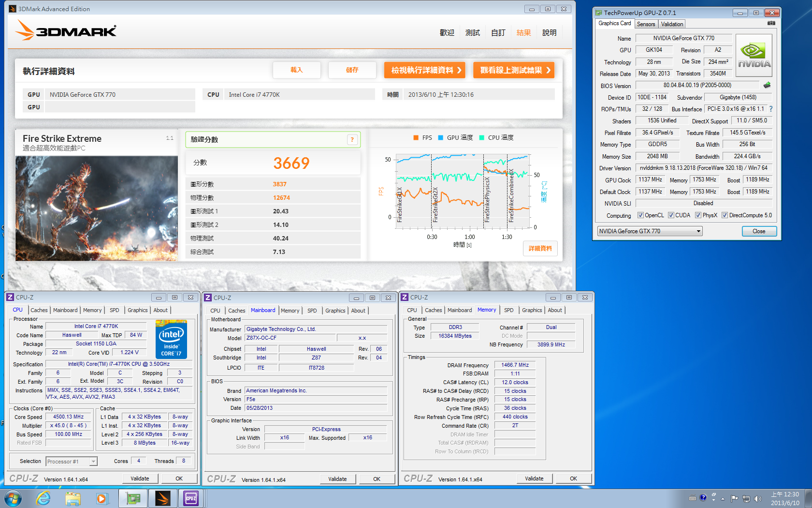Click the 3DMark title bar app icon

coord(13,9)
